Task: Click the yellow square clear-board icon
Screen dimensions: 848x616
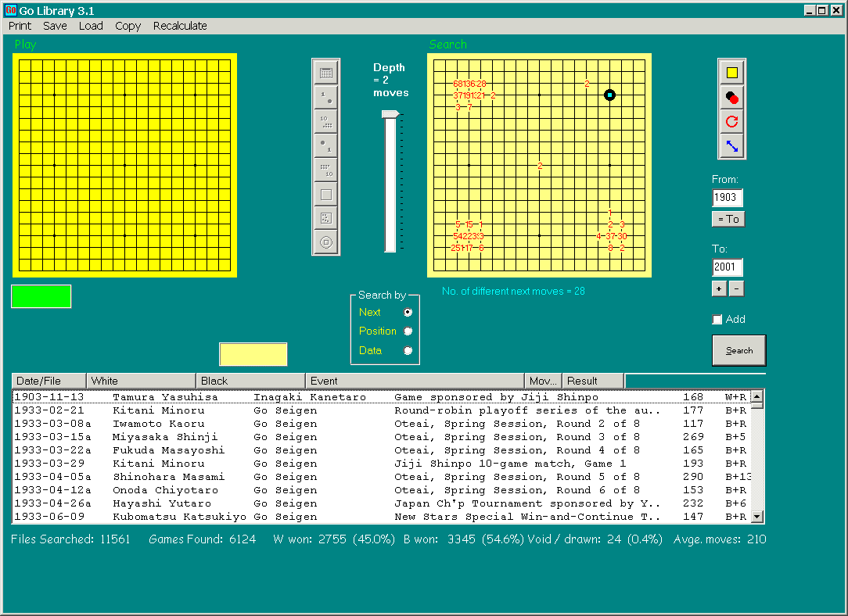Action: 731,73
